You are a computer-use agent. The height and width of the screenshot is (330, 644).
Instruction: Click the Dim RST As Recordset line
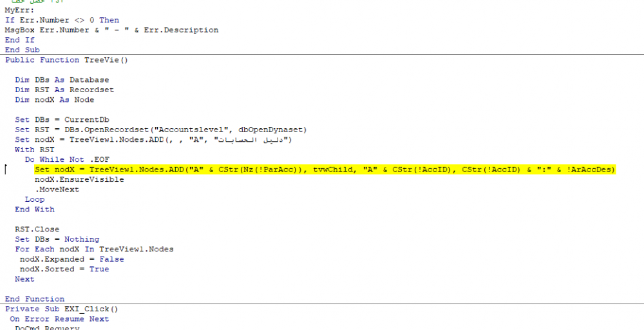click(x=64, y=90)
